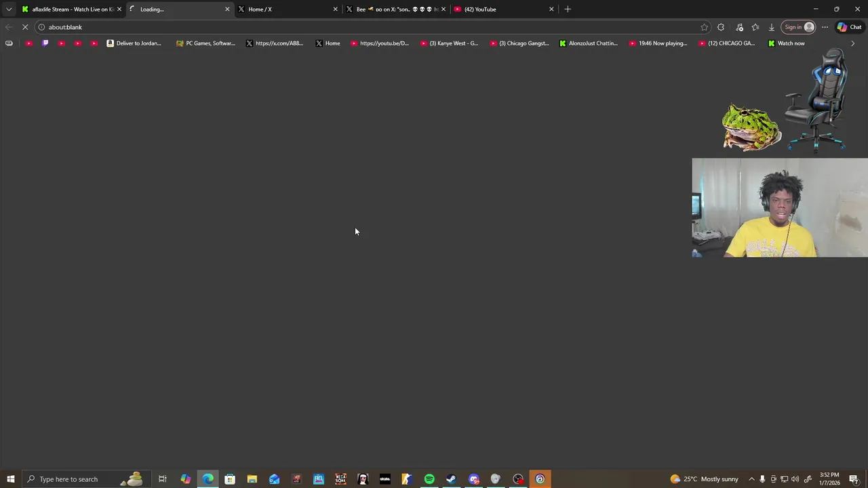Image resolution: width=868 pixels, height=488 pixels.
Task: Open Microsoft Store taskbar icon
Action: tap(230, 479)
